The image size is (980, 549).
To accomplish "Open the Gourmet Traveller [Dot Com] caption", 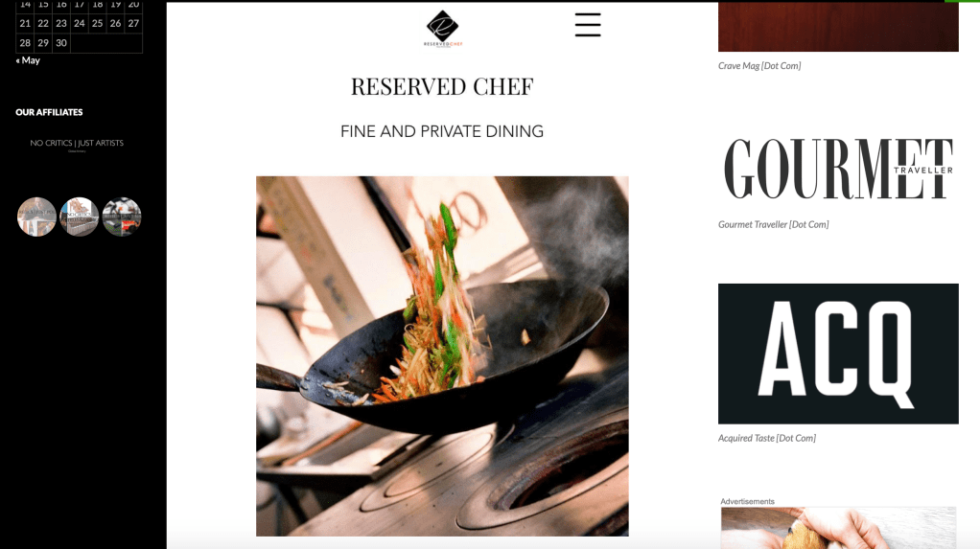I will (773, 224).
